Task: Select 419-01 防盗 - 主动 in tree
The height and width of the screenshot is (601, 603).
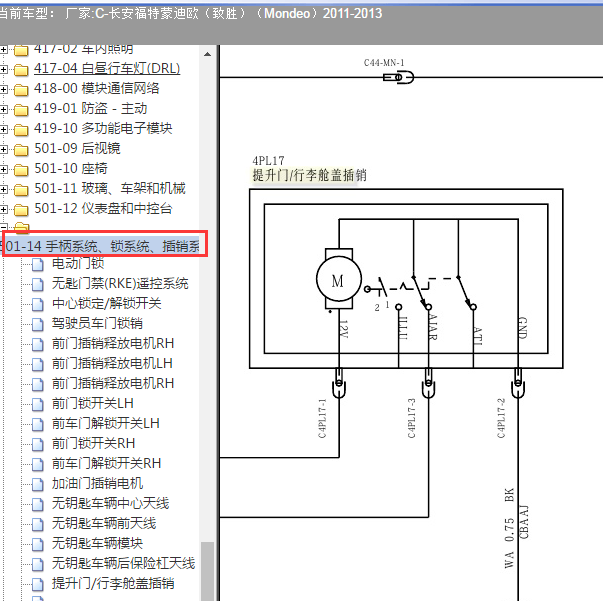Action: tap(90, 109)
